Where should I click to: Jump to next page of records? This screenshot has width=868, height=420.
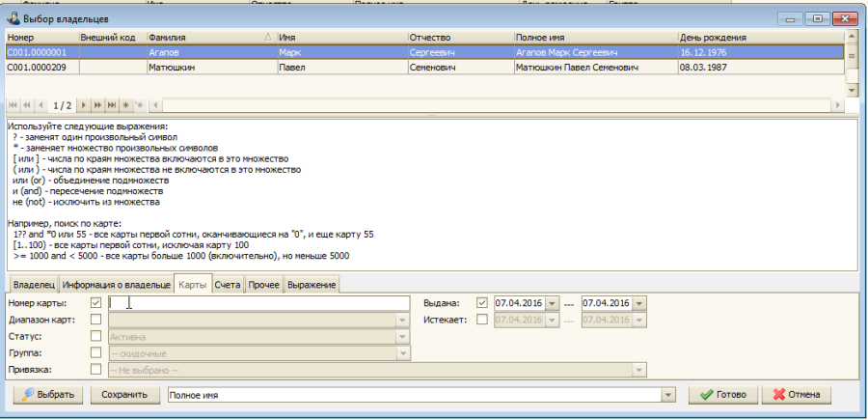click(x=97, y=104)
